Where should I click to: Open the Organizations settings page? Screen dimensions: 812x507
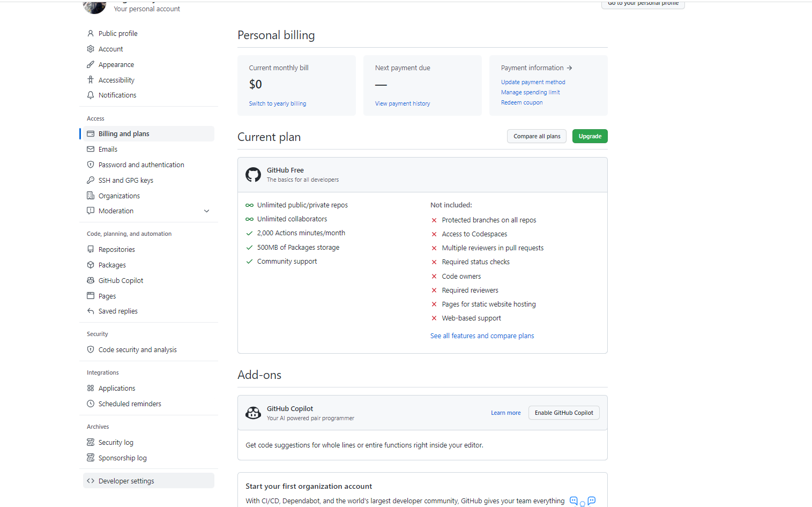coord(149,196)
